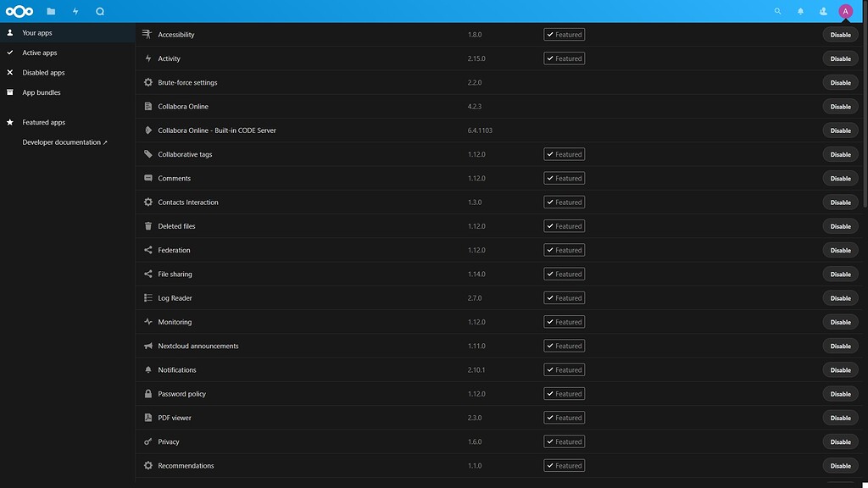This screenshot has width=868, height=488.
Task: Disable the Log Reader app
Action: click(x=840, y=298)
